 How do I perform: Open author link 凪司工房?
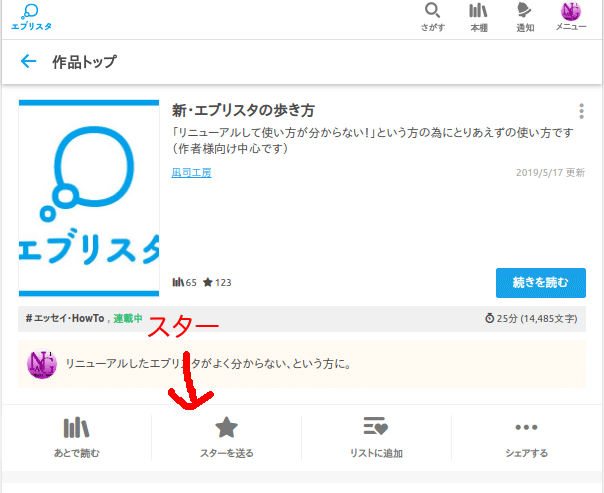tap(191, 173)
